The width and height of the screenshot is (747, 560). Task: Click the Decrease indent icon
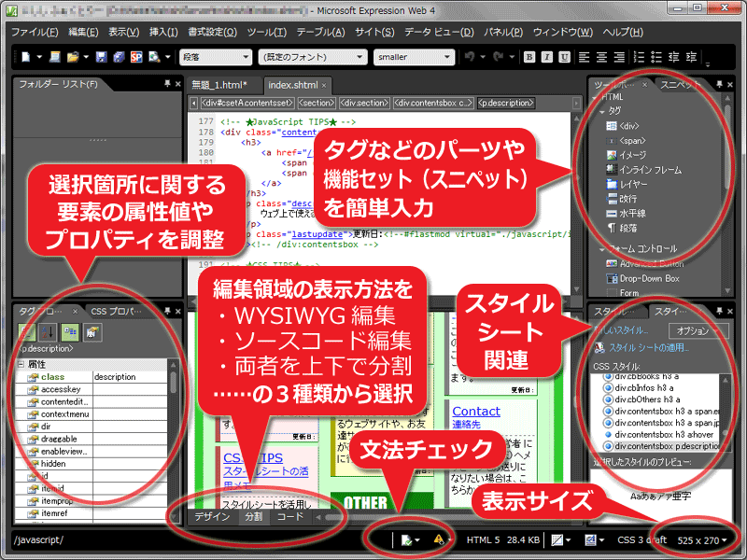pos(673,57)
